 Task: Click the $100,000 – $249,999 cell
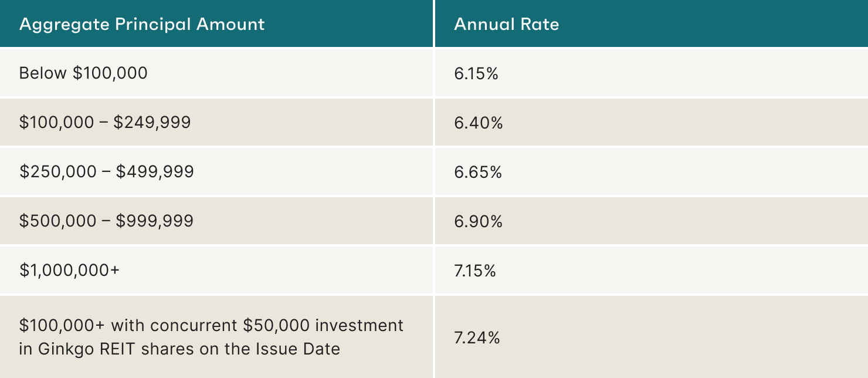[x=216, y=122]
